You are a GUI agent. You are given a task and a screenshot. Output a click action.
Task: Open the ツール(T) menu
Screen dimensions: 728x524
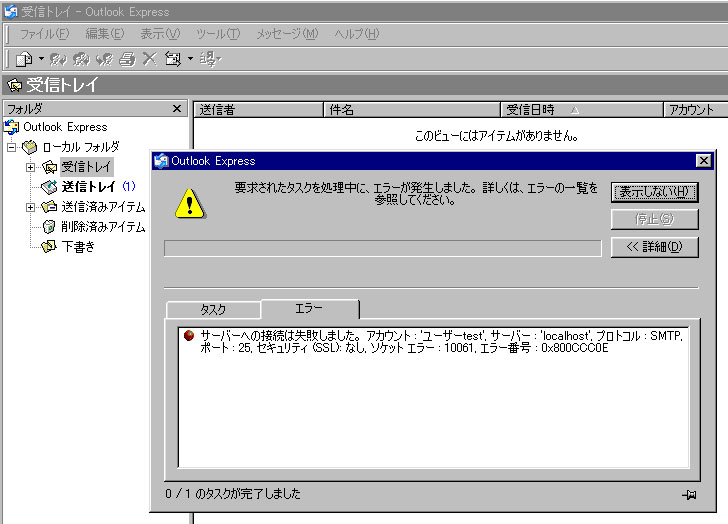click(218, 33)
